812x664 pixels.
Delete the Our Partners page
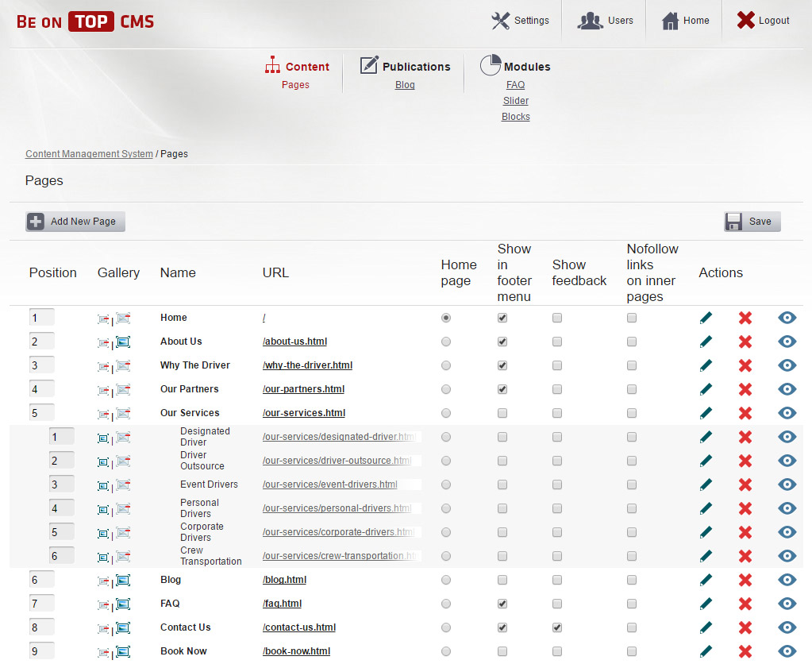coord(745,389)
